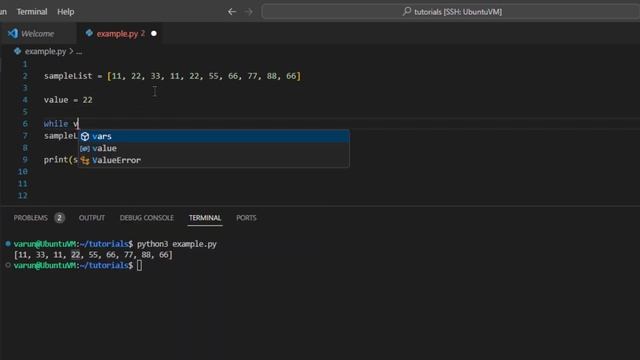Click the unsaved dot on example.py tab
Viewport: 640px width, 360px height.
pyautogui.click(x=154, y=33)
